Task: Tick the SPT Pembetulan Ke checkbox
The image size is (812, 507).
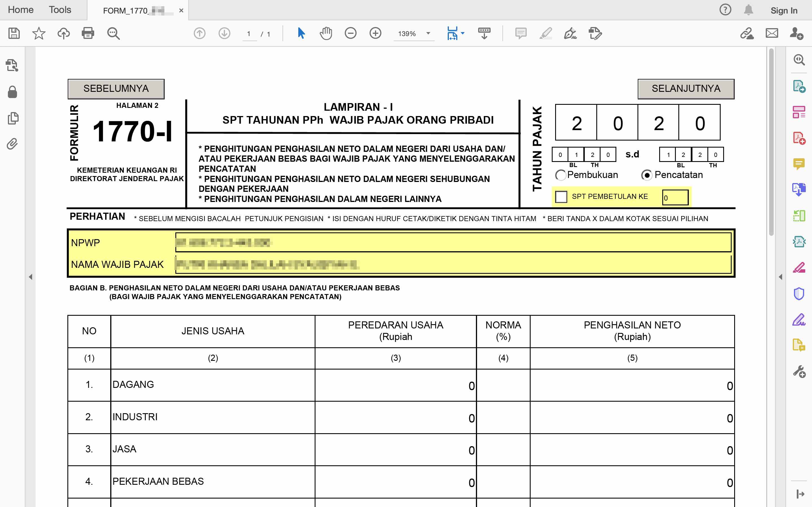Action: click(x=561, y=197)
